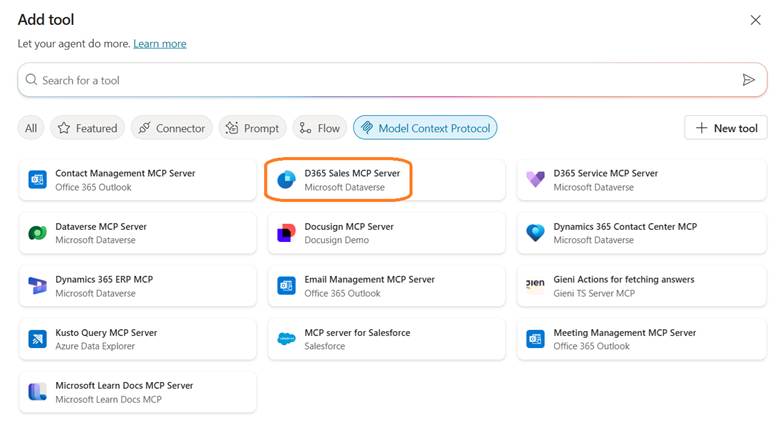Select Dynamics 365 Contact Center MCP title
779x436 pixels.
coord(625,226)
